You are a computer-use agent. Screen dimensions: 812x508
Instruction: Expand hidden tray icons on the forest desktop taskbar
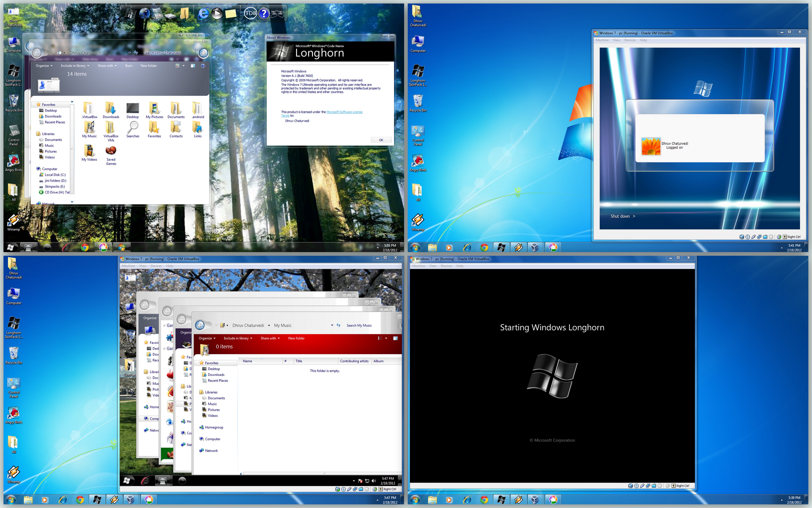coord(377,247)
